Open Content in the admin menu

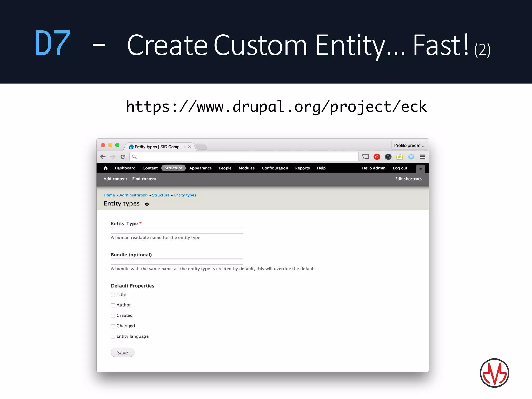[x=150, y=168]
